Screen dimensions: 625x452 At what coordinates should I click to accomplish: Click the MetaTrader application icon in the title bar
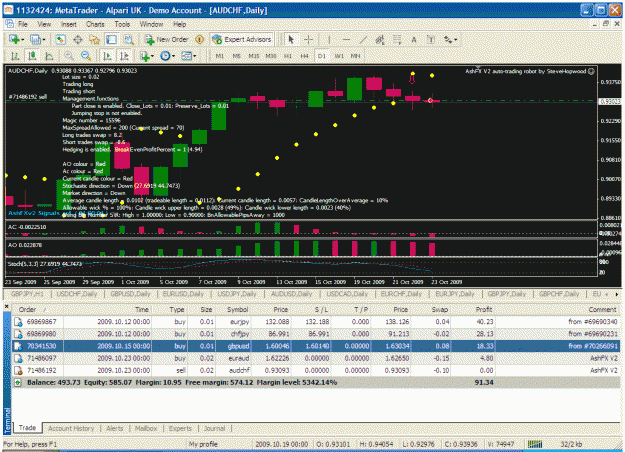[x=8, y=10]
